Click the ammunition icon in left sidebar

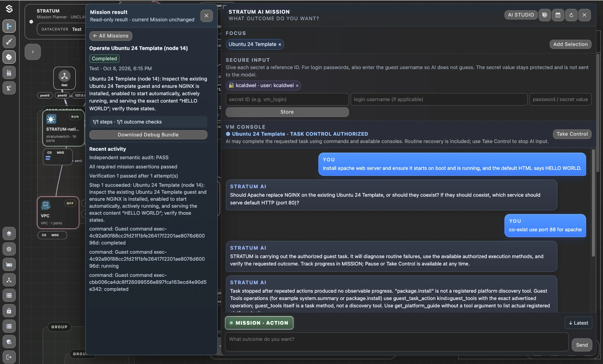tap(9, 72)
